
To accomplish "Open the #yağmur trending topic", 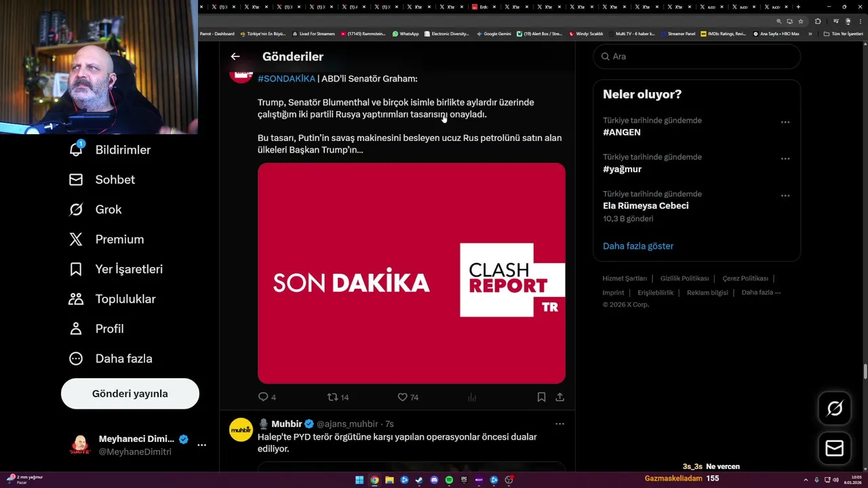I will [622, 169].
